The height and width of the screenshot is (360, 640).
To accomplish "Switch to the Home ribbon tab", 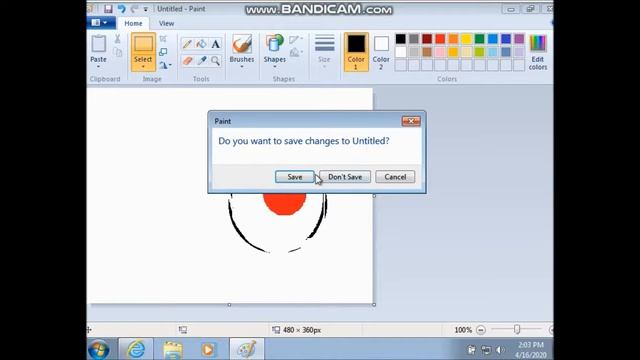I will [133, 23].
